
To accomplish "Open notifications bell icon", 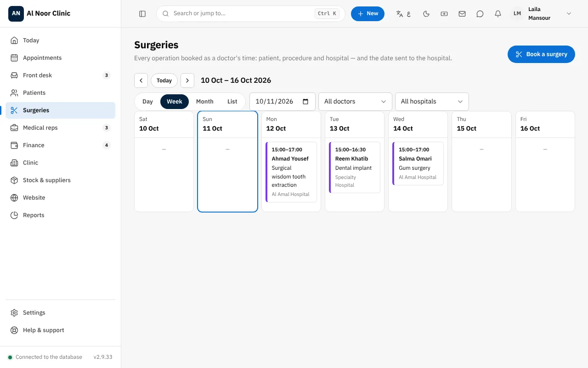I will pyautogui.click(x=498, y=14).
